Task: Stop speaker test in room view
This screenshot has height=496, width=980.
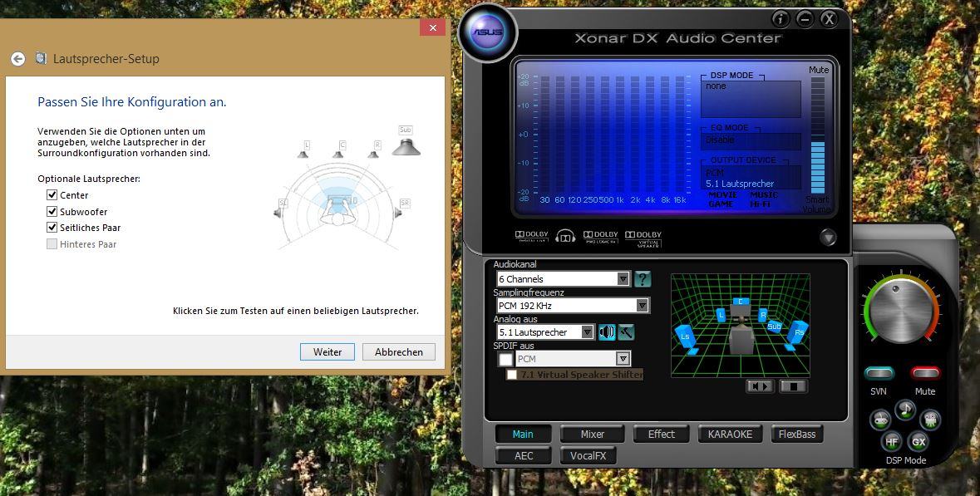Action: (x=793, y=386)
